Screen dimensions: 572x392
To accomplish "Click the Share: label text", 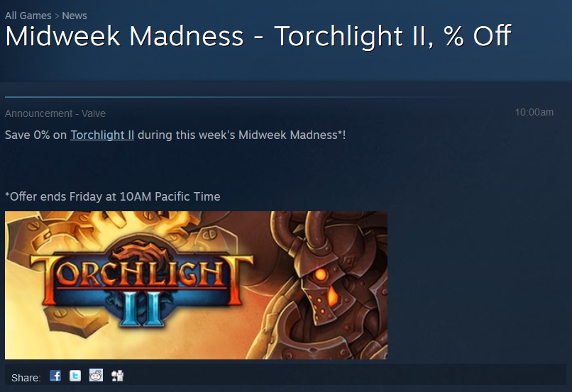I will pyautogui.click(x=26, y=378).
